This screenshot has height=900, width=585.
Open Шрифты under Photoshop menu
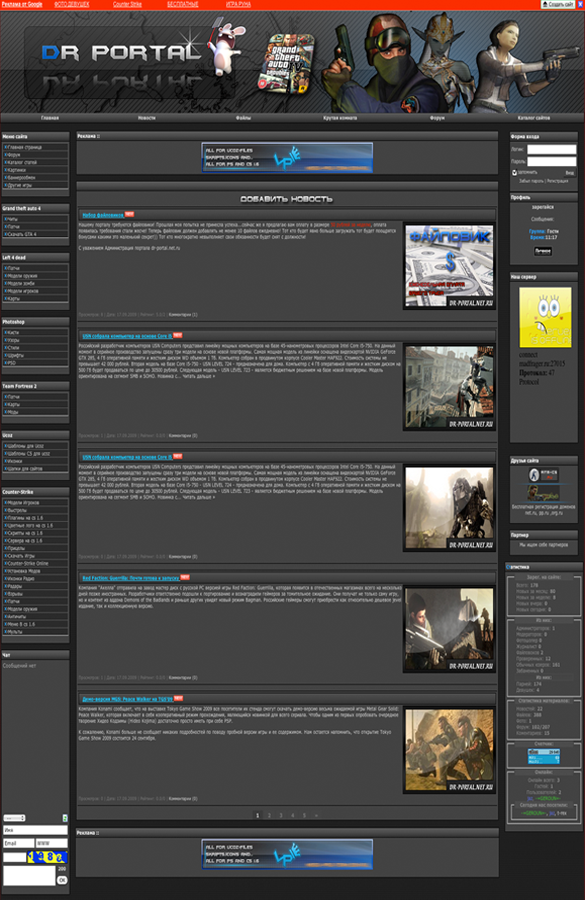(x=36, y=355)
